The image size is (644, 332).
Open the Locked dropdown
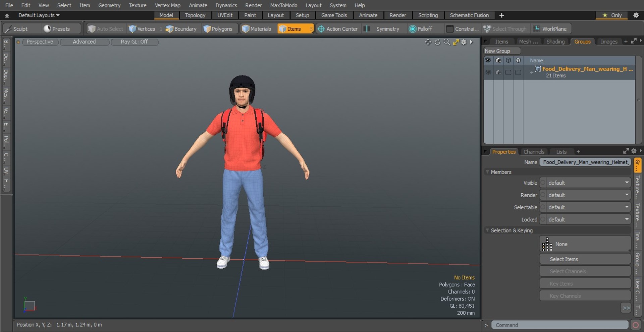tap(585, 219)
